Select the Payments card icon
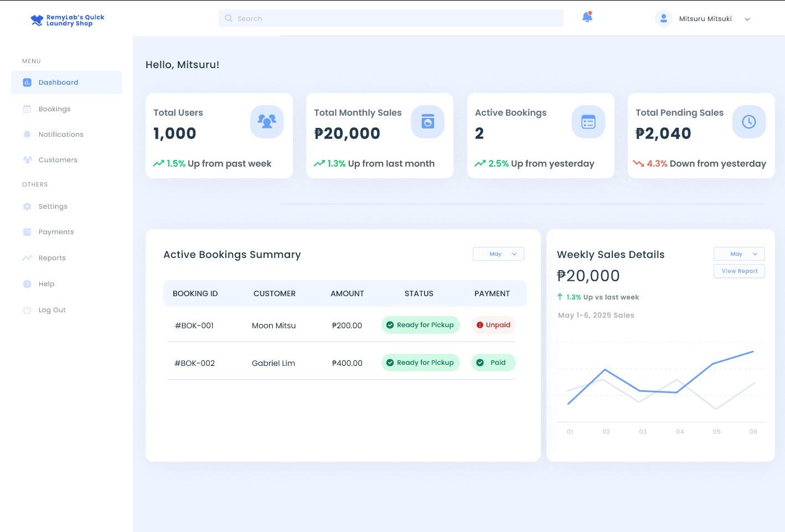Viewport: 785px width, 532px height. pos(27,231)
